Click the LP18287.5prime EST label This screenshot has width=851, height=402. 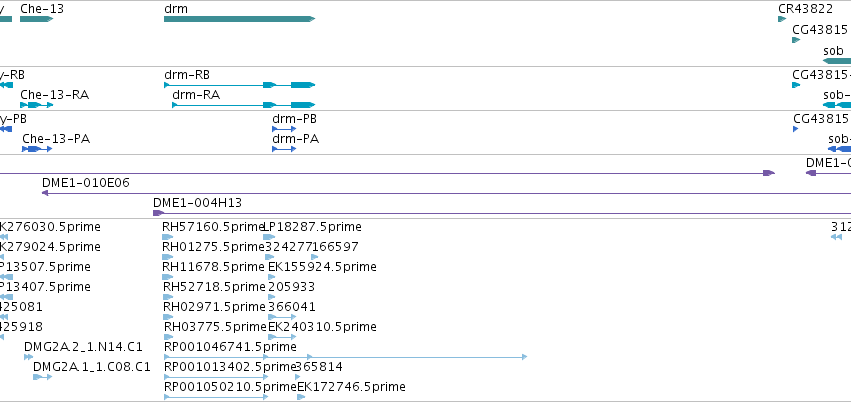[312, 227]
